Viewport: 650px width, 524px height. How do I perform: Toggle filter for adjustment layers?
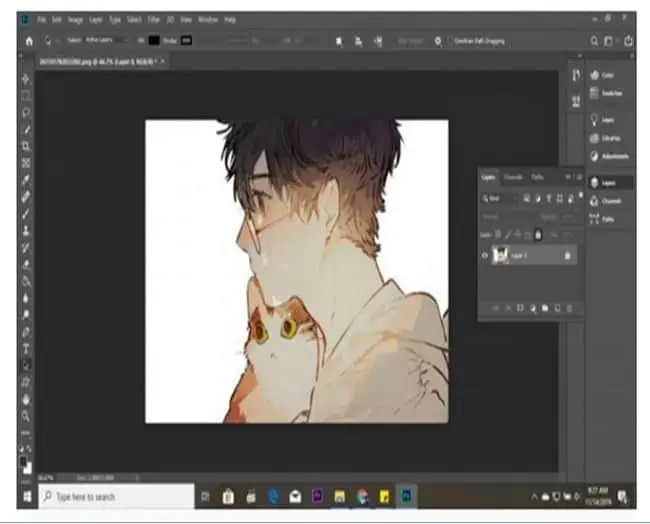pos(538,199)
